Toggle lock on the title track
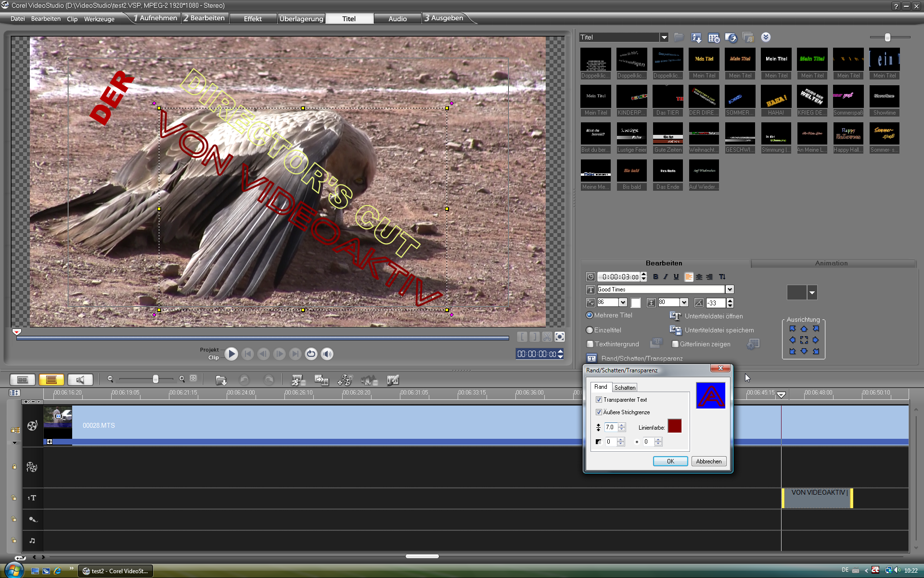 tap(14, 498)
